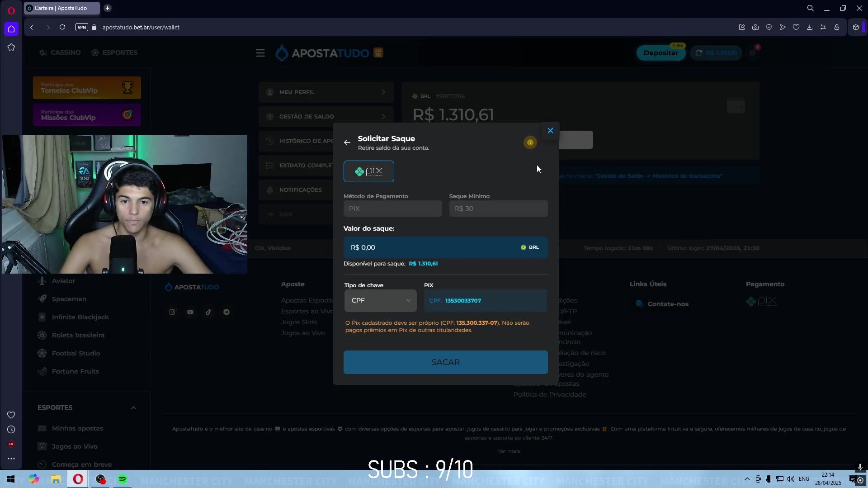Screen dimensions: 868x488
Task: Expand GESTÃO DE SALDO menu item
Action: [326, 117]
